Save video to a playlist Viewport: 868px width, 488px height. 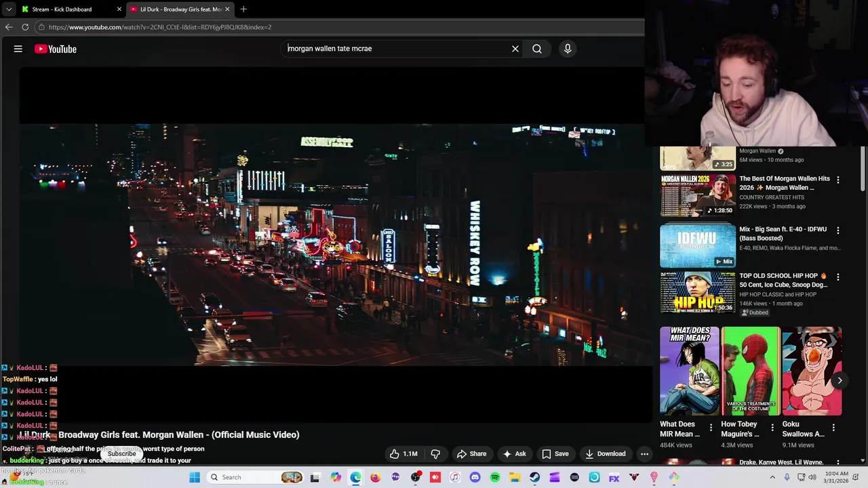(555, 454)
